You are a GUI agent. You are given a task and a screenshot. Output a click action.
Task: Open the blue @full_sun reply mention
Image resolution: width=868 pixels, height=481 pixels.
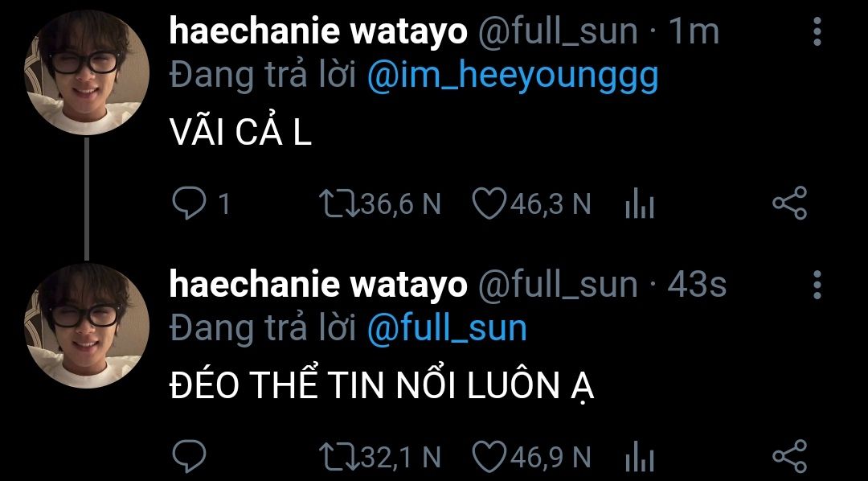tap(447, 329)
